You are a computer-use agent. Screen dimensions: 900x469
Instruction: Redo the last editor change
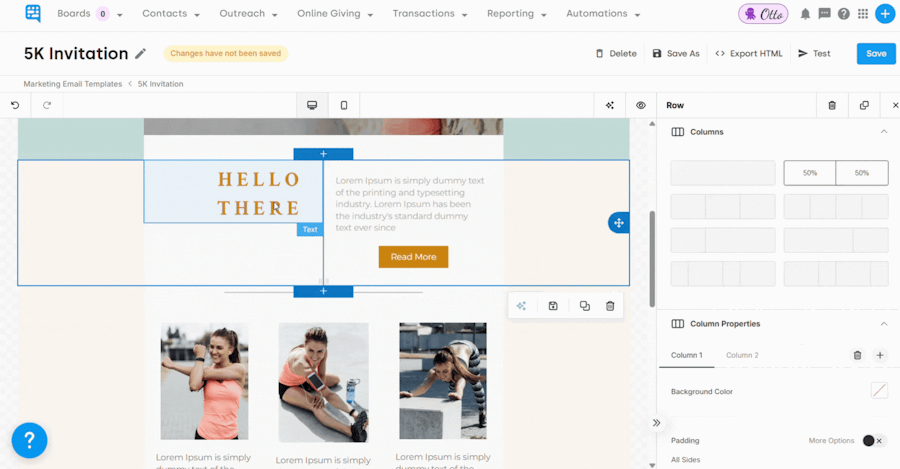point(47,105)
